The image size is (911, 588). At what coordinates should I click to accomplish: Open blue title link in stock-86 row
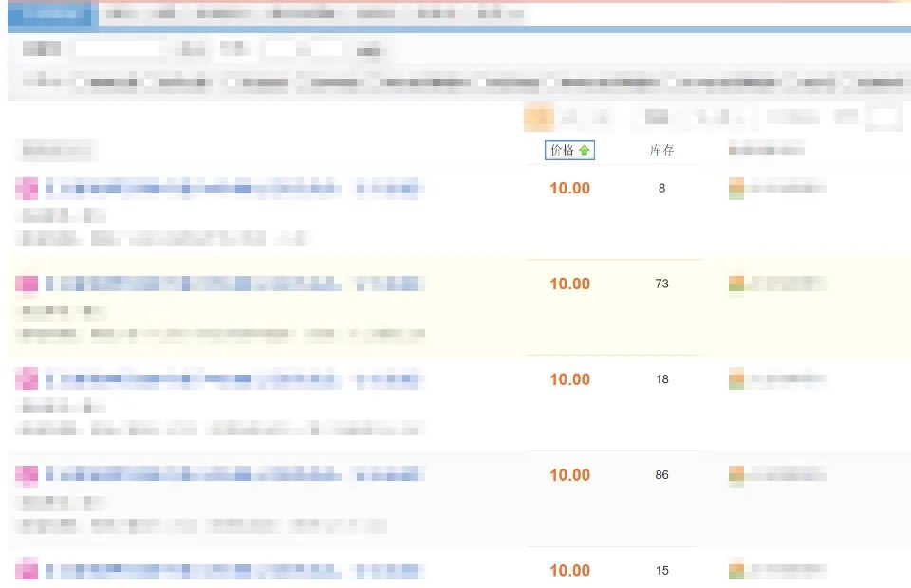pyautogui.click(x=234, y=475)
